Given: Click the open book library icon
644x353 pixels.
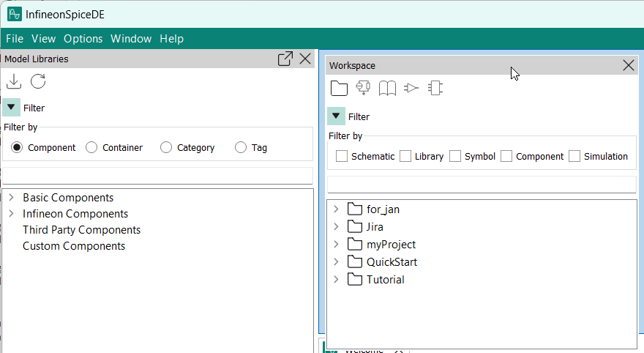Looking at the screenshot, I should click(x=387, y=89).
